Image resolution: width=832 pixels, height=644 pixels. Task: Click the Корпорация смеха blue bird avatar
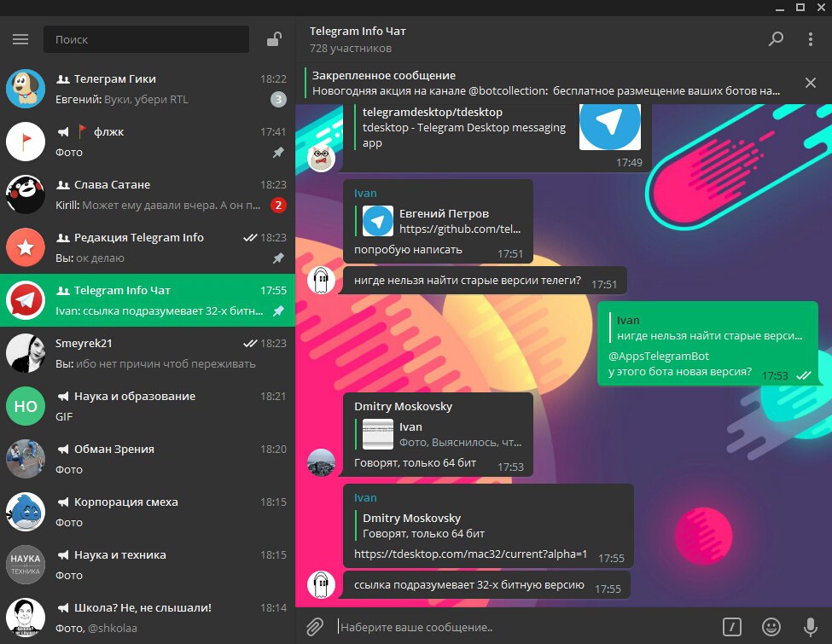[26, 512]
